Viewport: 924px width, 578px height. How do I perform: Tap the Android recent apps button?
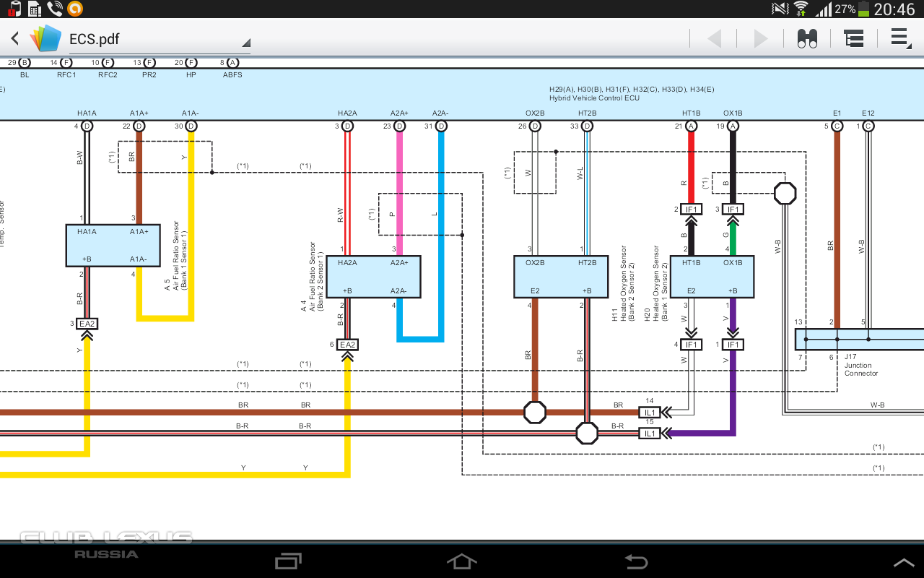coord(289,561)
